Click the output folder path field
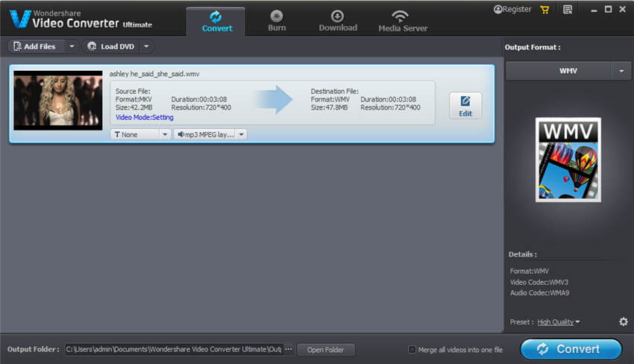 tap(174, 349)
